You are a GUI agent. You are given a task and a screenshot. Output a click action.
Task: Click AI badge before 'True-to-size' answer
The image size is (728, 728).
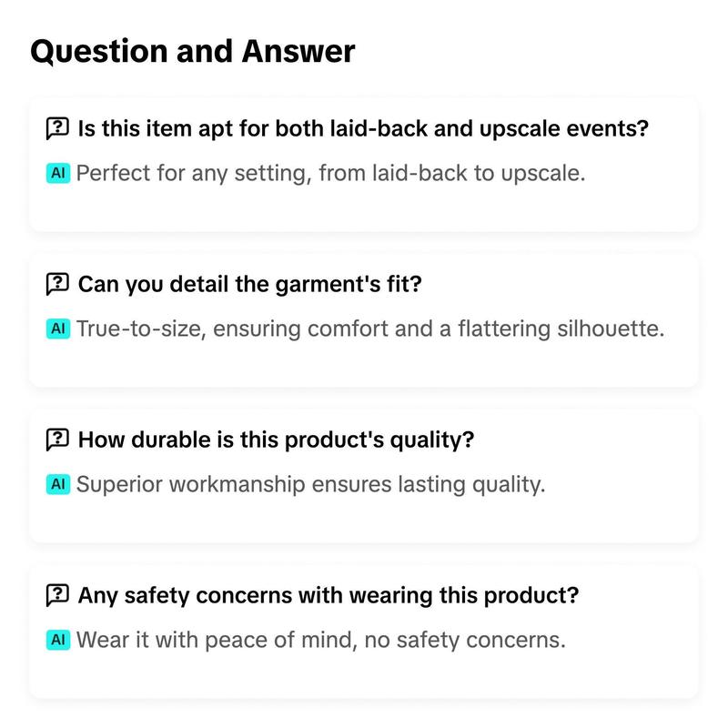coord(58,329)
